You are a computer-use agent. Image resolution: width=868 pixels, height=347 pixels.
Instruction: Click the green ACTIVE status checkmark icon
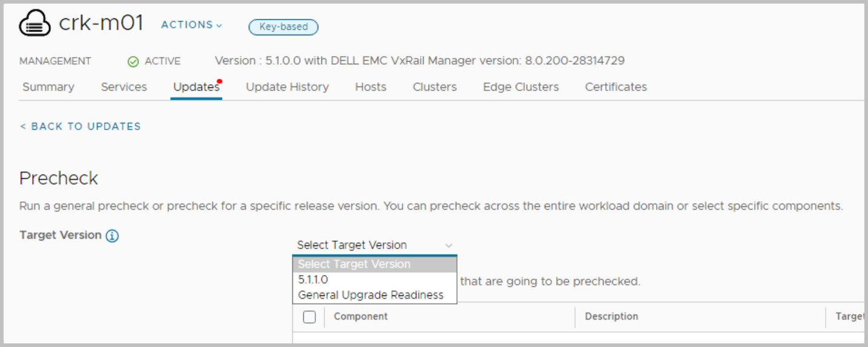[x=133, y=61]
